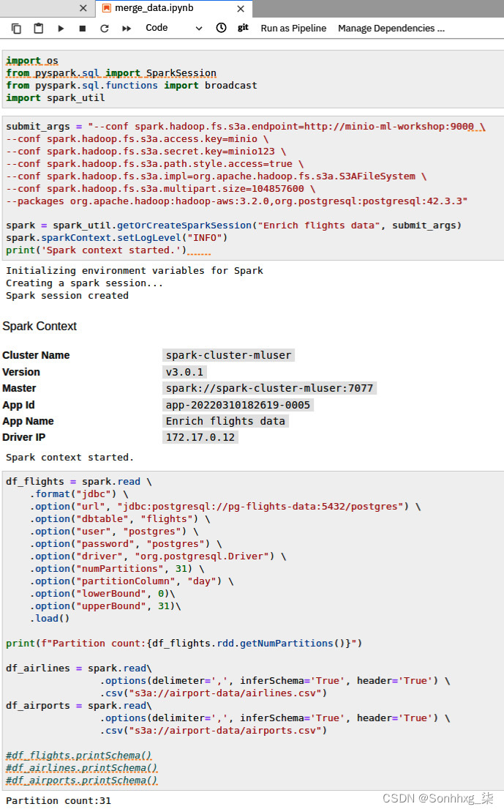This screenshot has width=504, height=812.
Task: Copy the selected cells
Action: pos(16,29)
